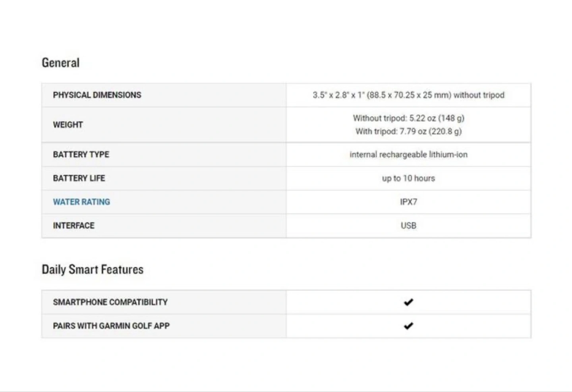Click the General section heading
This screenshot has height=392, width=572.
click(61, 63)
